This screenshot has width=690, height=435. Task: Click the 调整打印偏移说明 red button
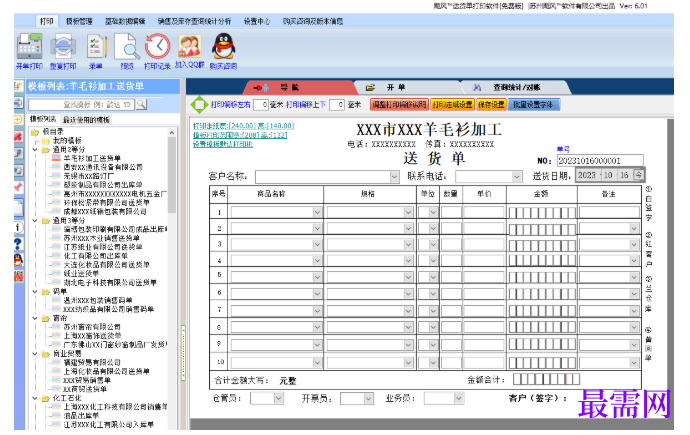pyautogui.click(x=399, y=105)
